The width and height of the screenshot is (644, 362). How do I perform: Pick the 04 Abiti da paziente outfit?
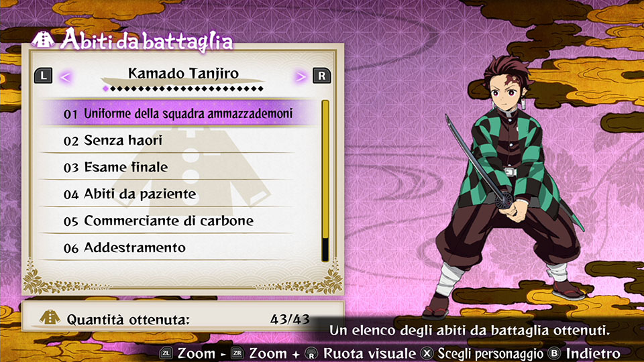pyautogui.click(x=178, y=194)
